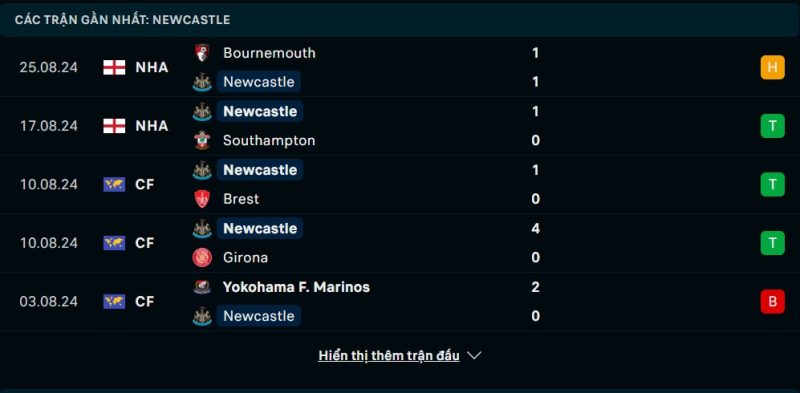Screen dimensions: 800x393
Task: Click green T badge for the Southampton match
Action: pyautogui.click(x=772, y=126)
